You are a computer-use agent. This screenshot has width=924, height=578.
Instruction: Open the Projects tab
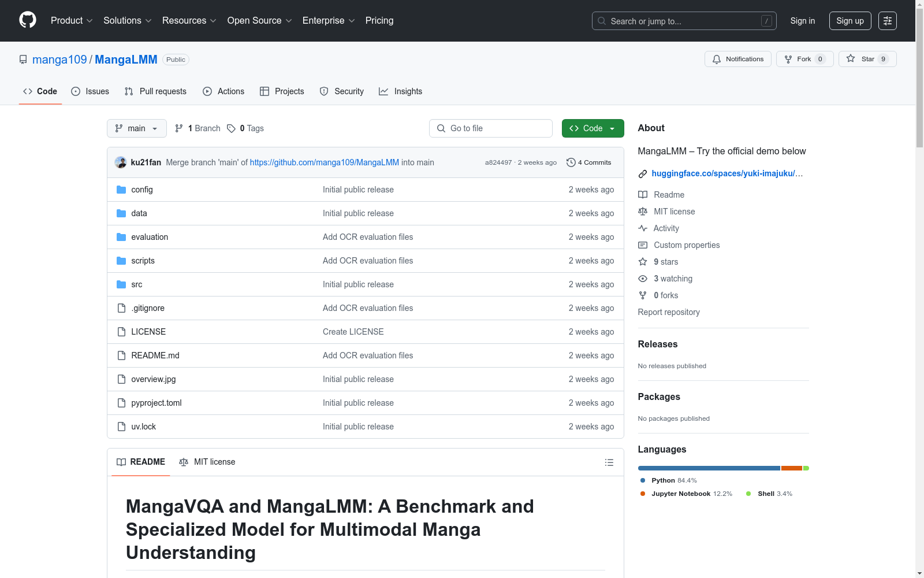[282, 91]
